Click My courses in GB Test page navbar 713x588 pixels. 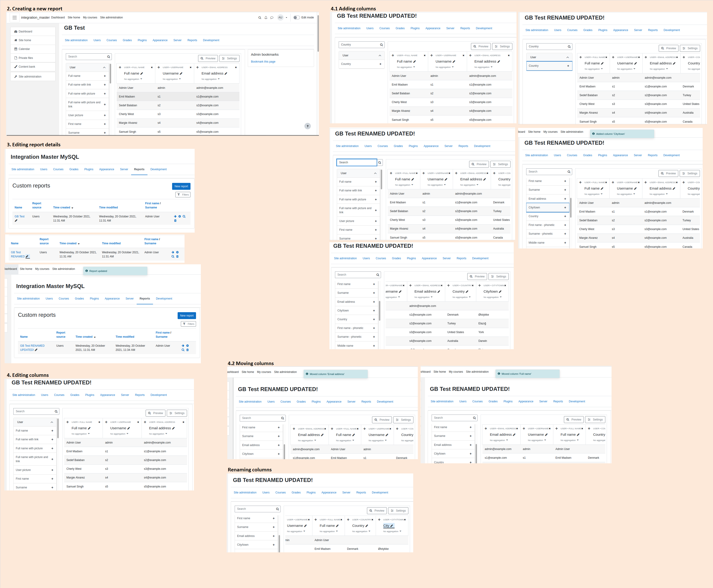pos(90,18)
